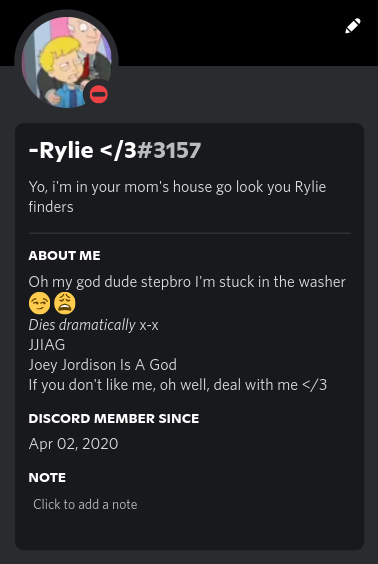Click the weary face emoji in About Me
Screen dimensions: 378x564
[65, 303]
